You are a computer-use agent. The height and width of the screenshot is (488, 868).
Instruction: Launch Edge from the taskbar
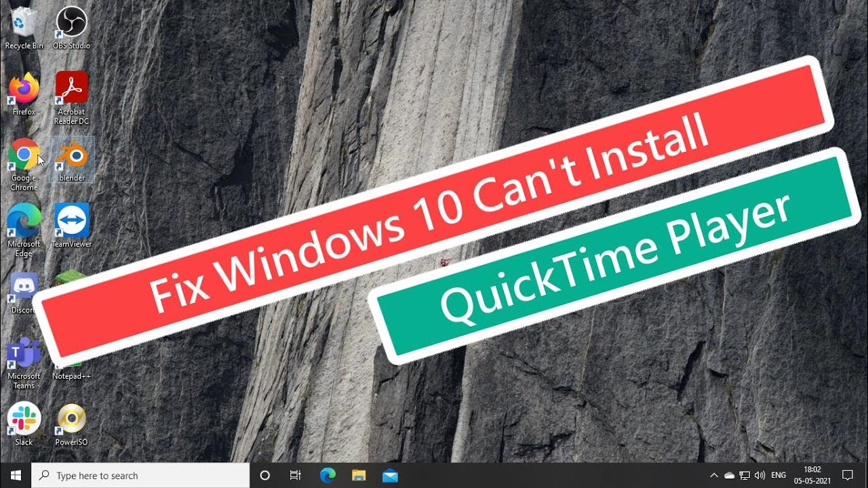328,475
